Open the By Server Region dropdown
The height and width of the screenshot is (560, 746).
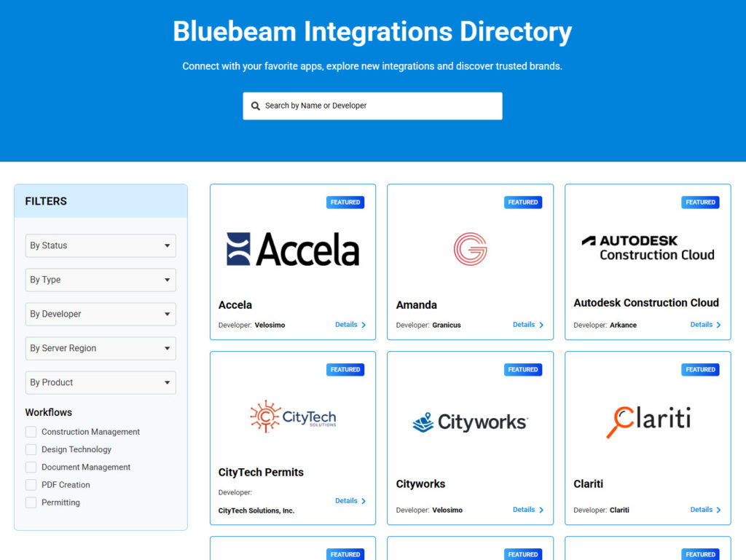(101, 349)
